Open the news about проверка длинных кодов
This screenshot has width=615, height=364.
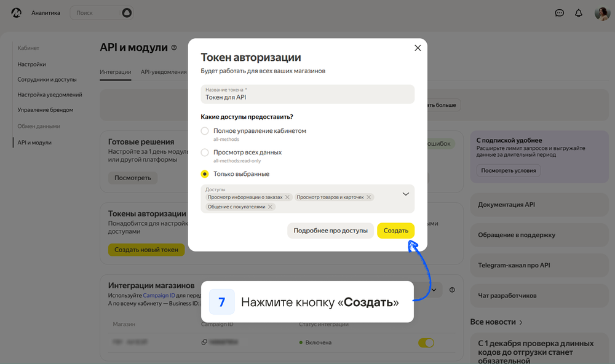click(539, 350)
